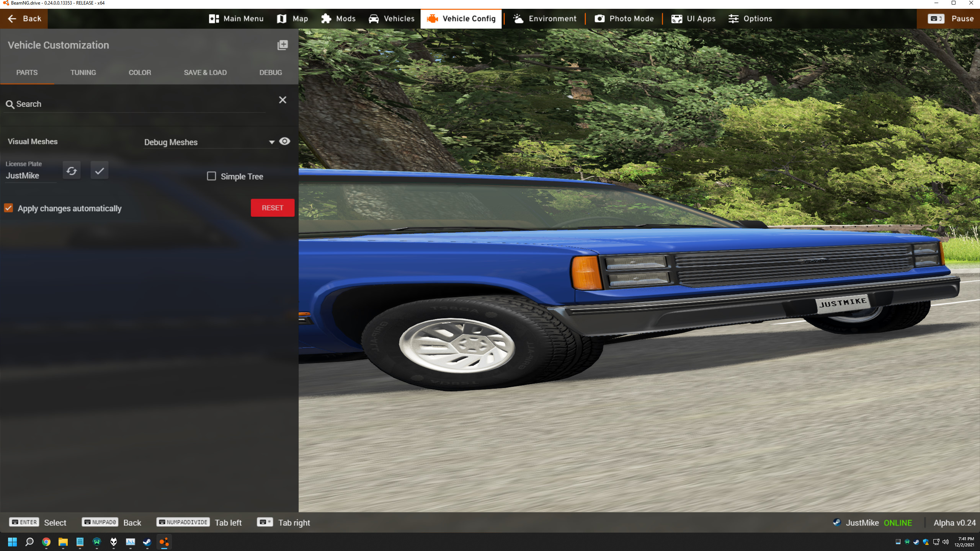Open the Options menu
The height and width of the screenshot is (551, 980).
tap(750, 18)
